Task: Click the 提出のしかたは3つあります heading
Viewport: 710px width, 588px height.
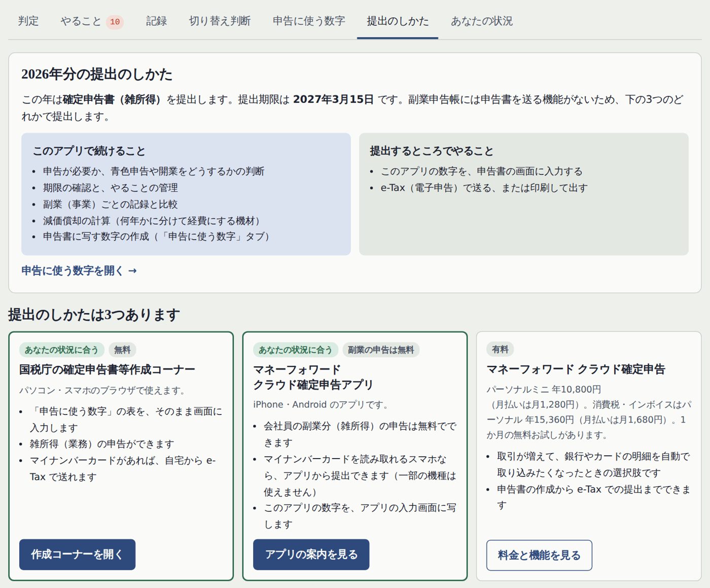Action: pos(94,315)
